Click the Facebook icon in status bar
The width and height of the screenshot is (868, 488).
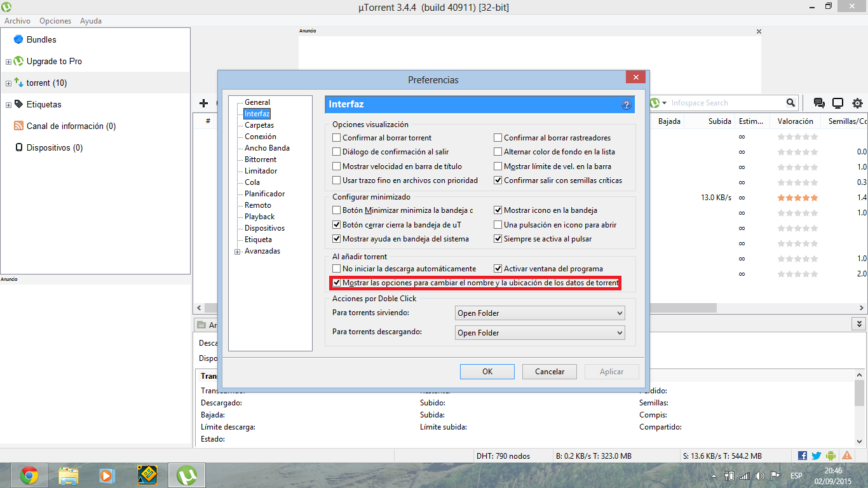(803, 456)
